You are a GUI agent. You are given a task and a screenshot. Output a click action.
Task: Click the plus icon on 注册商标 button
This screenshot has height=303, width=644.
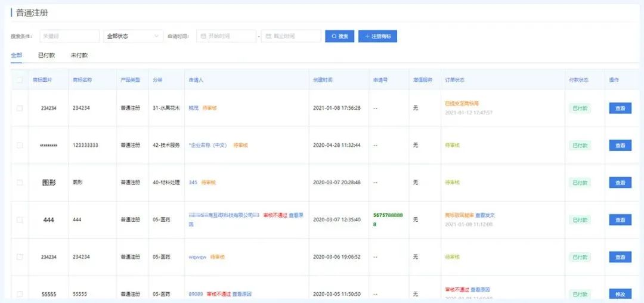pos(367,36)
